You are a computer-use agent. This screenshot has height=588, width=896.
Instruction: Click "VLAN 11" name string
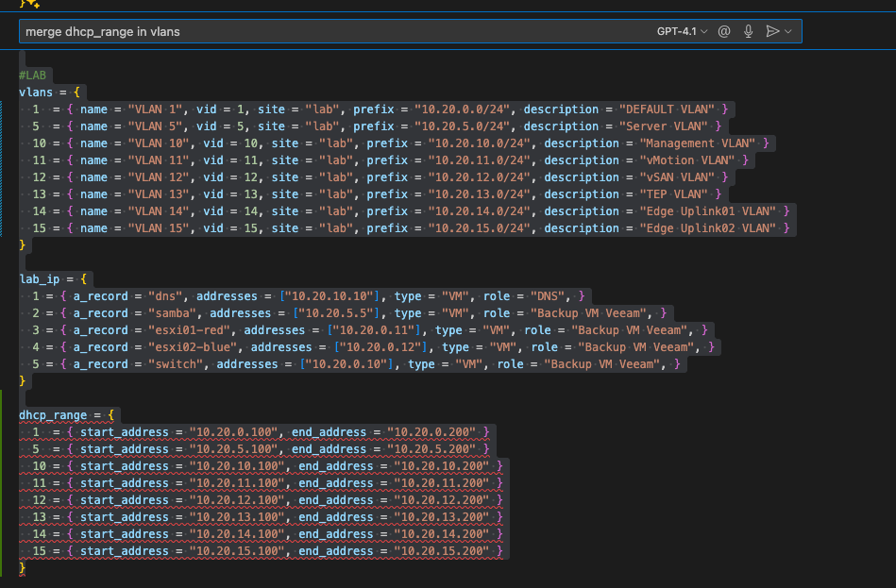159,160
